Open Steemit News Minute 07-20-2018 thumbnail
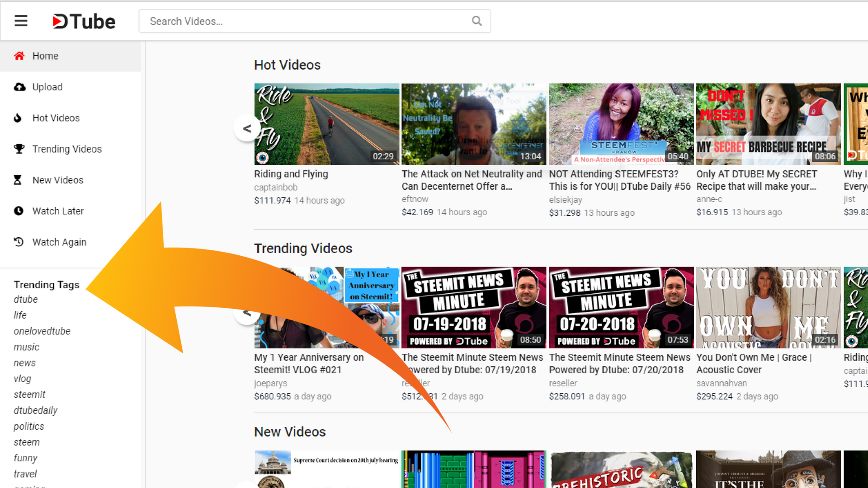The image size is (868, 488). coord(621,307)
